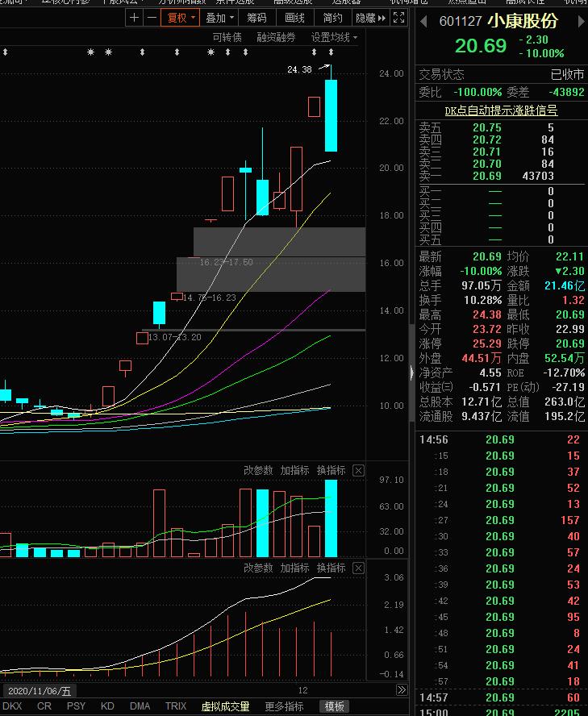Toggle 筹码 chip distribution view

[x=256, y=18]
